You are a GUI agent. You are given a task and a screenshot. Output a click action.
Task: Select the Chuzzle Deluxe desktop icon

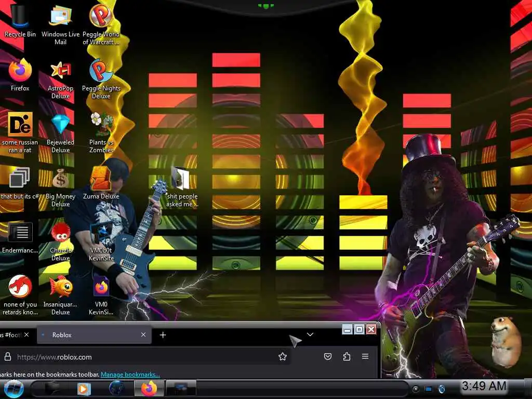pyautogui.click(x=60, y=242)
